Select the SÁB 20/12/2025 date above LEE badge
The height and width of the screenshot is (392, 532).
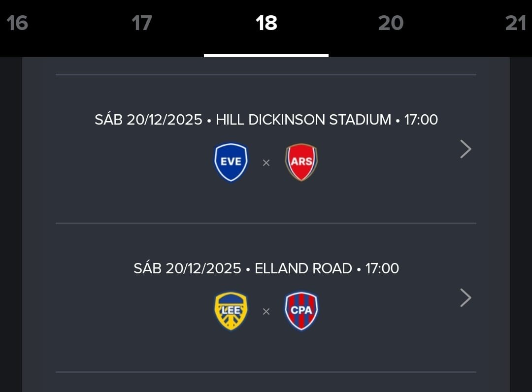pyautogui.click(x=187, y=268)
